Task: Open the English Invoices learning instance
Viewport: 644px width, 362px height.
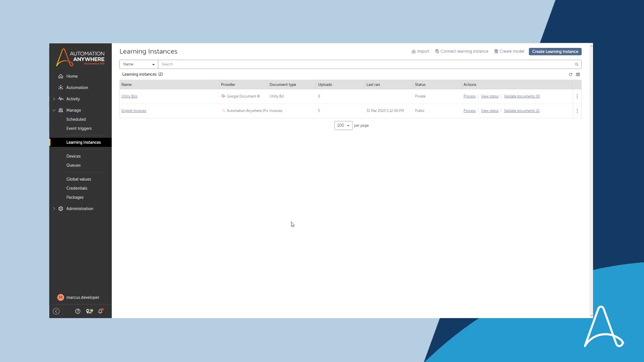Action: coord(134,111)
